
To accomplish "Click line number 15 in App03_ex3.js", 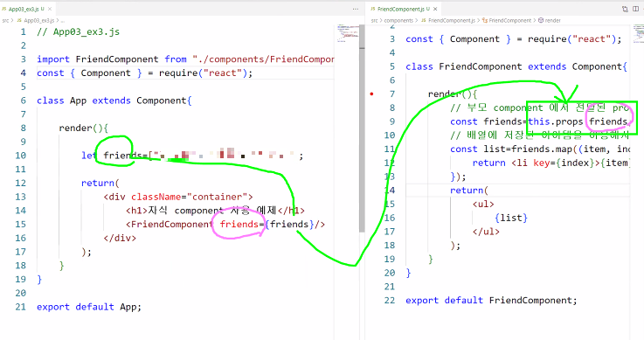I will [21, 225].
